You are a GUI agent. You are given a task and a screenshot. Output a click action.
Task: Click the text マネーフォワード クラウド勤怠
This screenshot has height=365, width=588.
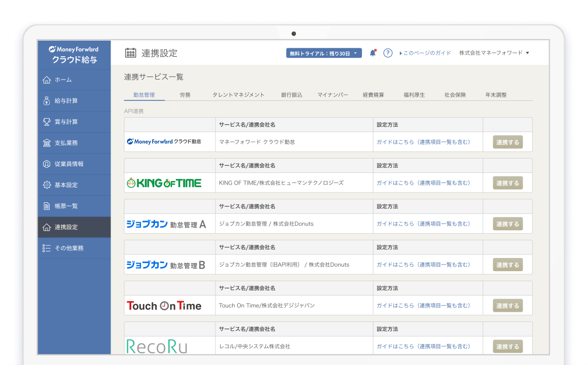[x=257, y=142]
